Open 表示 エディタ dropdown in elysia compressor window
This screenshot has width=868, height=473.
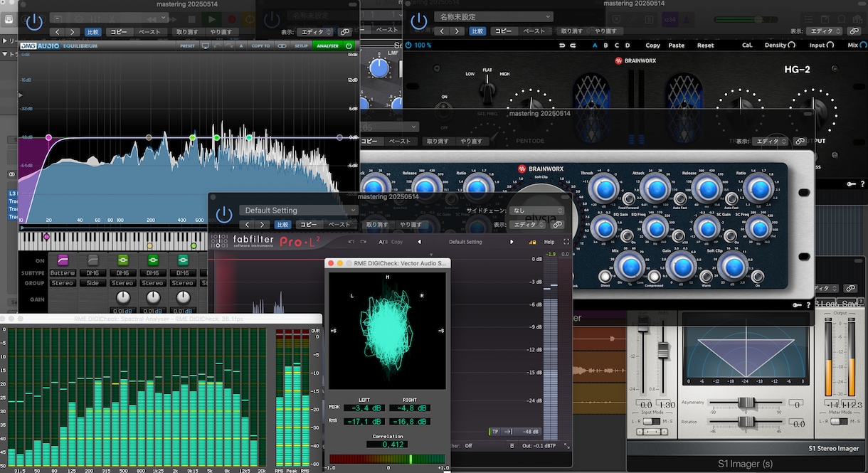pyautogui.click(x=771, y=142)
